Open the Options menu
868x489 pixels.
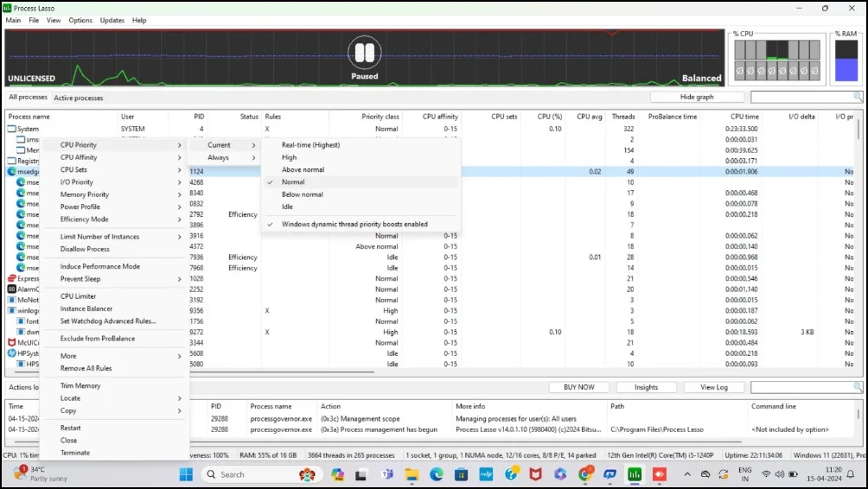tap(80, 21)
